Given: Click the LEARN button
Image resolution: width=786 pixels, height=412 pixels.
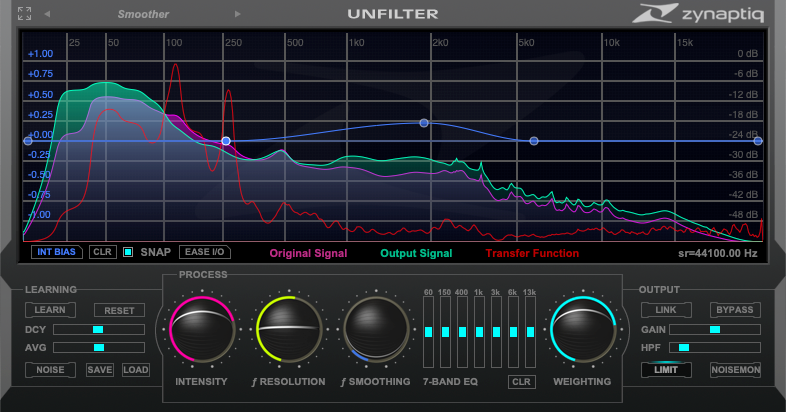Looking at the screenshot, I should [x=50, y=310].
